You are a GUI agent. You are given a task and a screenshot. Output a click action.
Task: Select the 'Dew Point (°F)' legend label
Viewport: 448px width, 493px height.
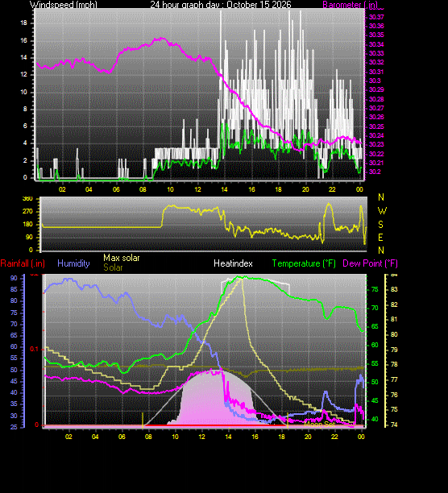click(x=370, y=263)
